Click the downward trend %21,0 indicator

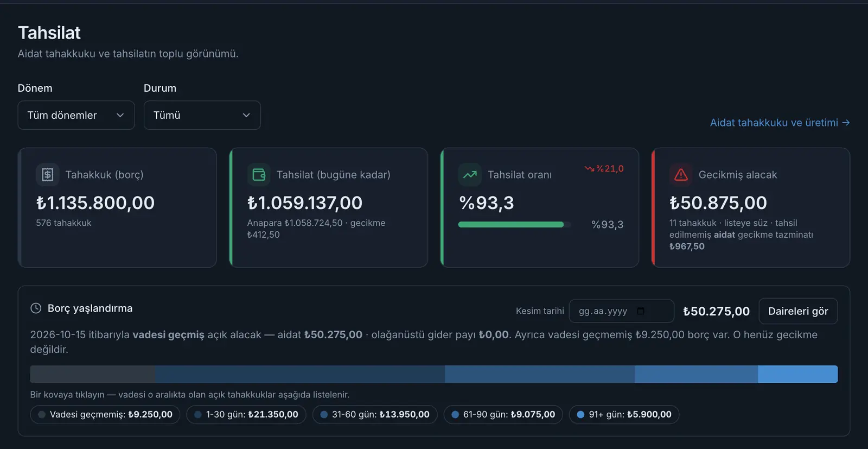tap(604, 169)
